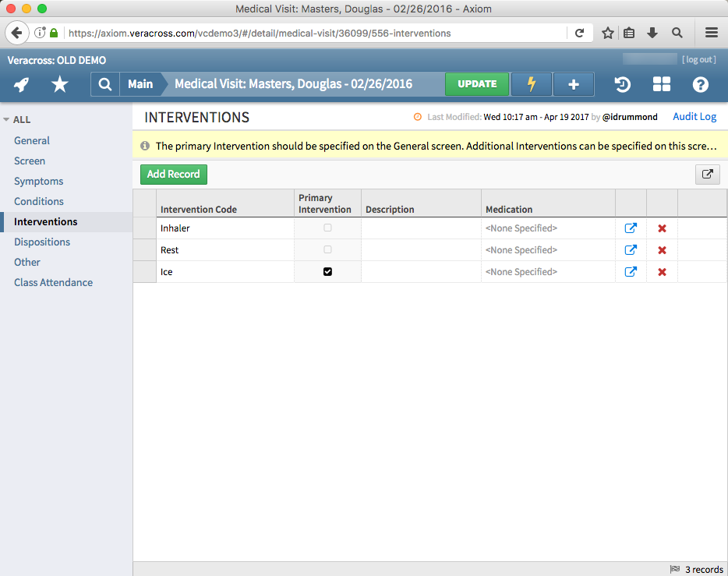Delete the Rest intervention with the red X
728x576 pixels.
[661, 249]
